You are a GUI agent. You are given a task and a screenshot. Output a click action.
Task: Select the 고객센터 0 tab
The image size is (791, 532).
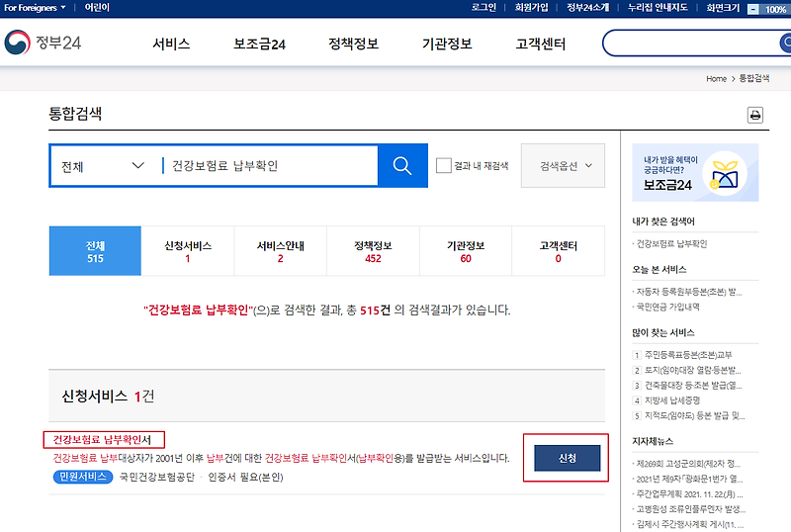pyautogui.click(x=558, y=251)
